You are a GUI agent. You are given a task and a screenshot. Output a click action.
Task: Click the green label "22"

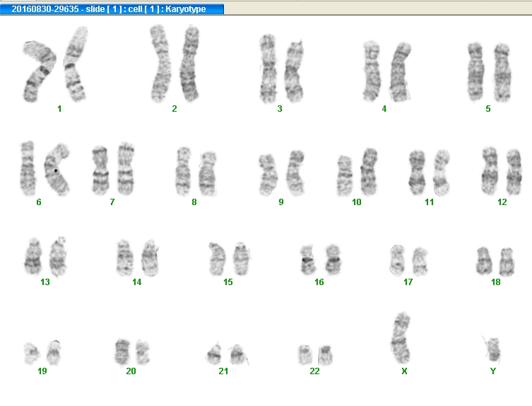pyautogui.click(x=314, y=371)
